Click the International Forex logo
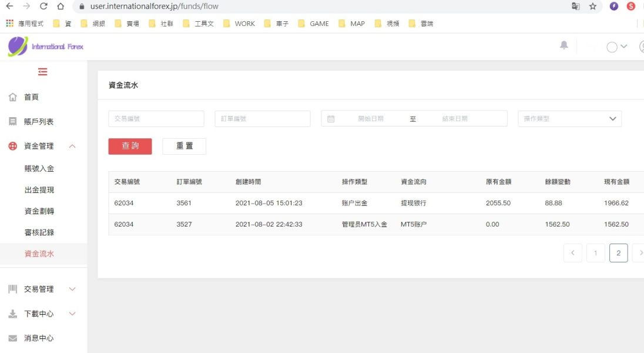Viewport: 644px width, 353px height. click(x=46, y=46)
